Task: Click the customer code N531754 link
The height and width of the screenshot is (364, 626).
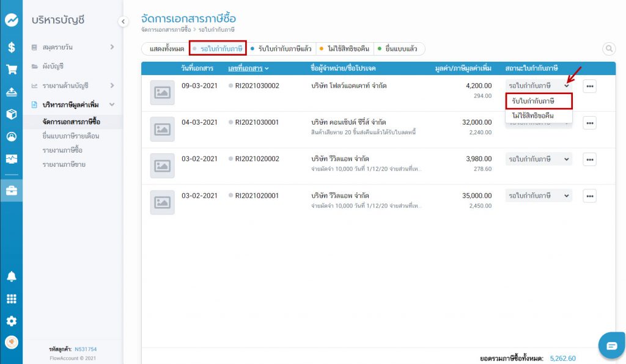Action: 86,349
